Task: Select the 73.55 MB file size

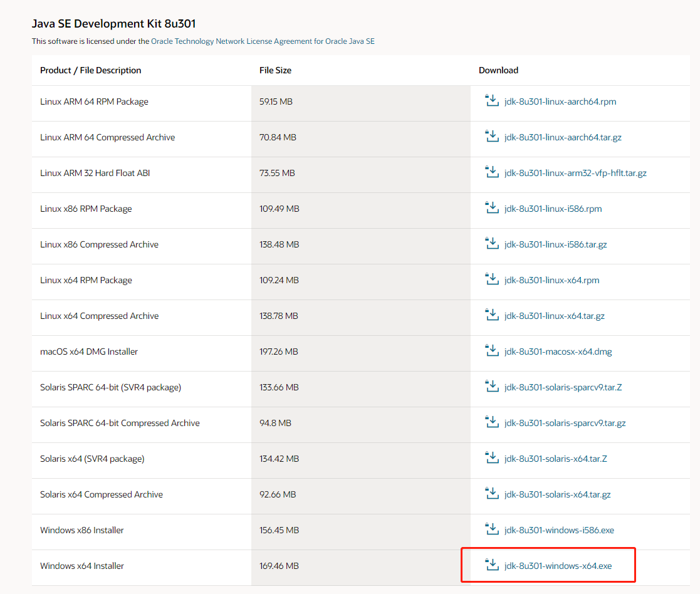Action: coord(277,173)
